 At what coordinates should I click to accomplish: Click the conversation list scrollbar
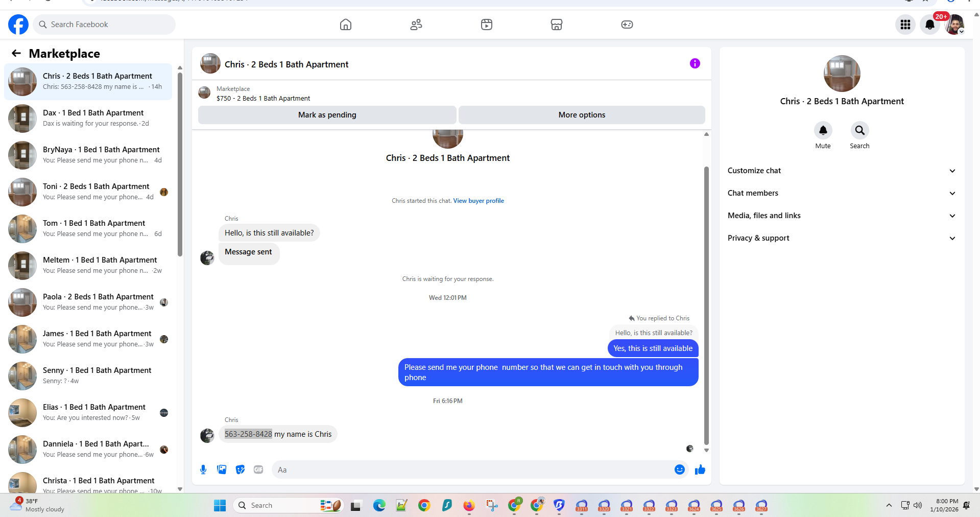(x=180, y=163)
